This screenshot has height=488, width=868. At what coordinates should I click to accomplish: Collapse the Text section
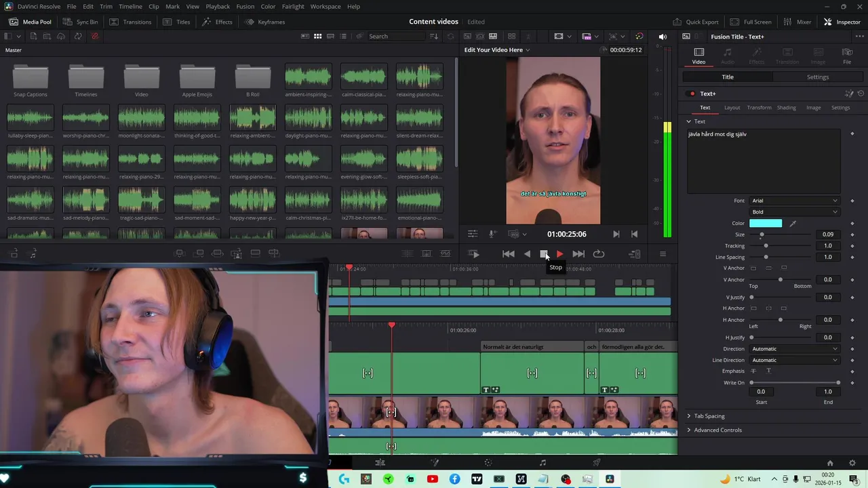click(x=688, y=121)
